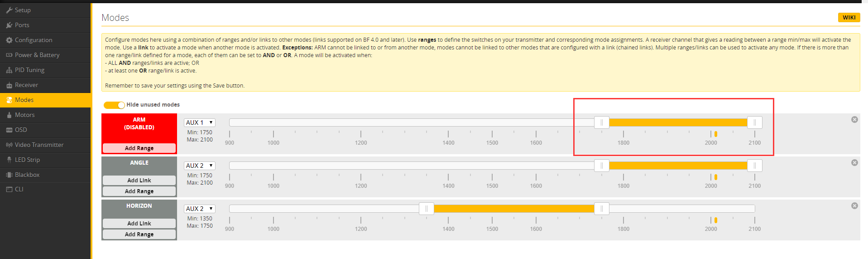Click the Setup wrench icon
868x259 pixels.
[9, 10]
